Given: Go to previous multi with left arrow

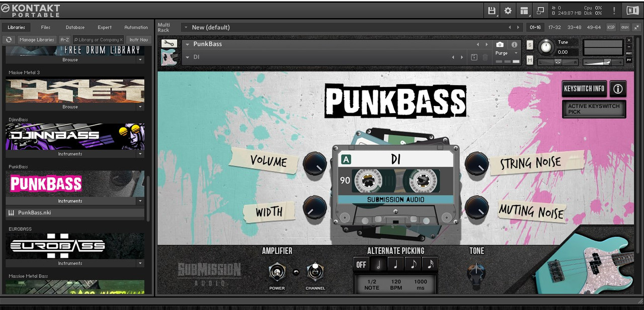Looking at the screenshot, I should tap(510, 28).
